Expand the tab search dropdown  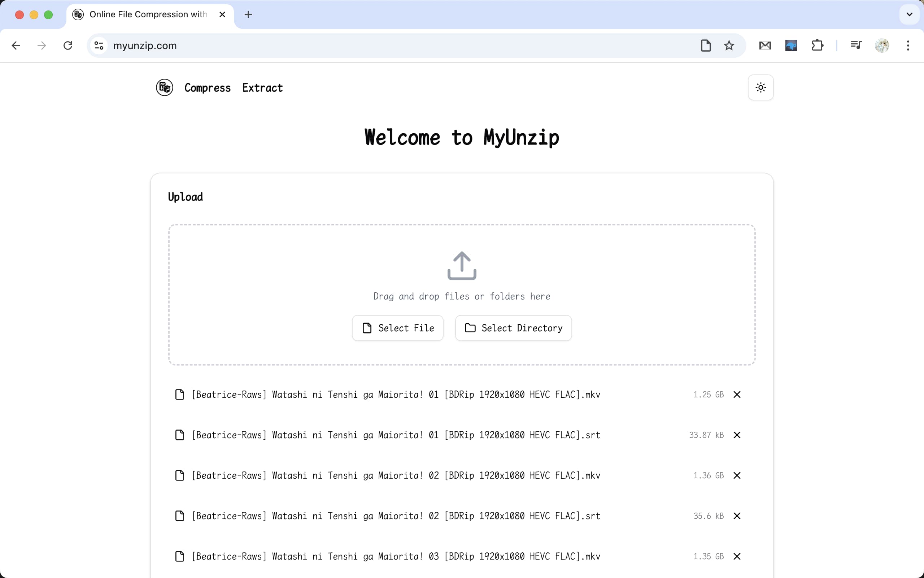[909, 14]
